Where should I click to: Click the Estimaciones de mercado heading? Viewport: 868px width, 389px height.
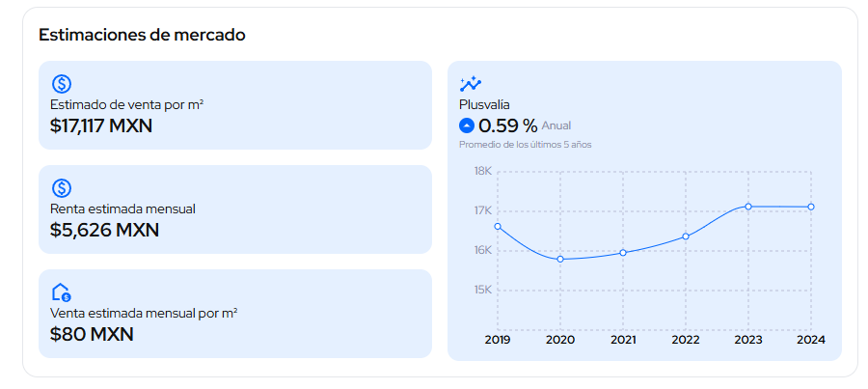click(142, 35)
